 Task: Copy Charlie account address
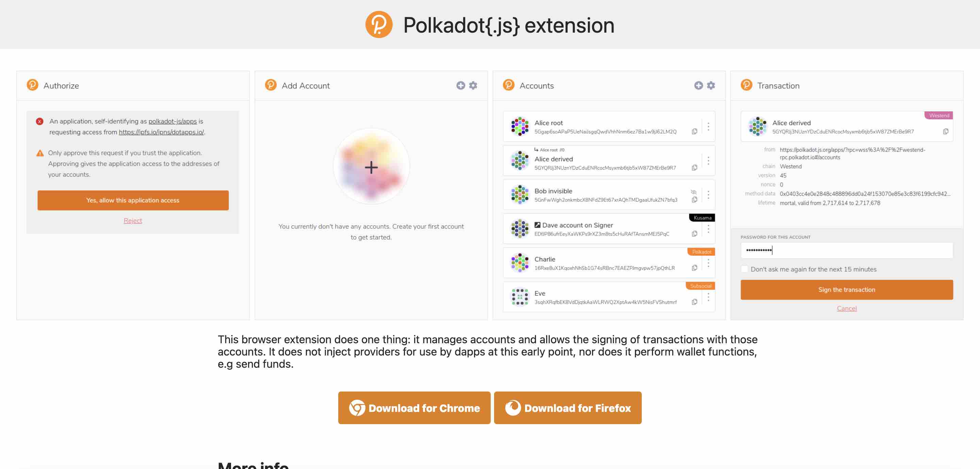point(694,268)
